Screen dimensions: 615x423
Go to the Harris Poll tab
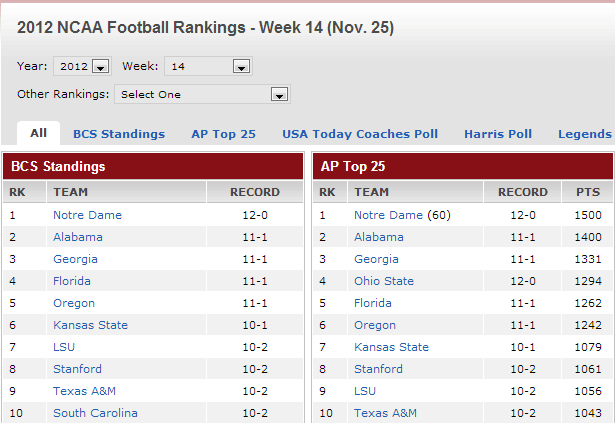tap(498, 134)
